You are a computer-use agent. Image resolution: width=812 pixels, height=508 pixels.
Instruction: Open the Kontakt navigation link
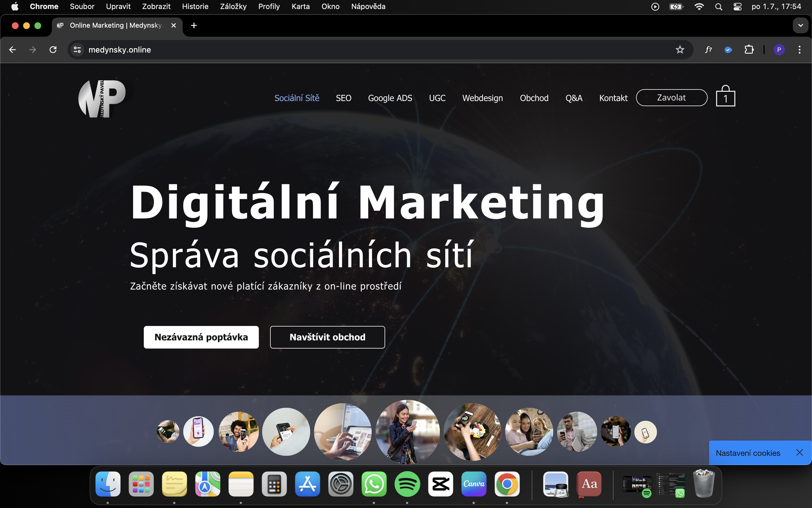[x=613, y=98]
